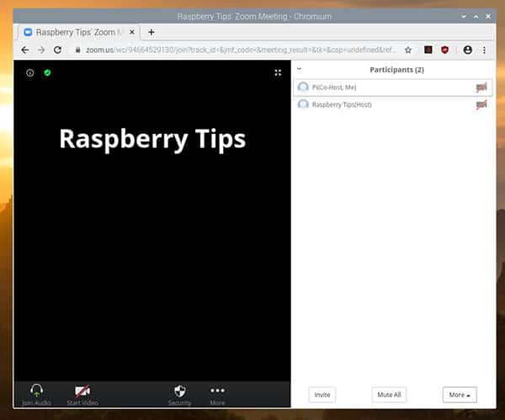Start video with the camera icon

click(x=82, y=391)
